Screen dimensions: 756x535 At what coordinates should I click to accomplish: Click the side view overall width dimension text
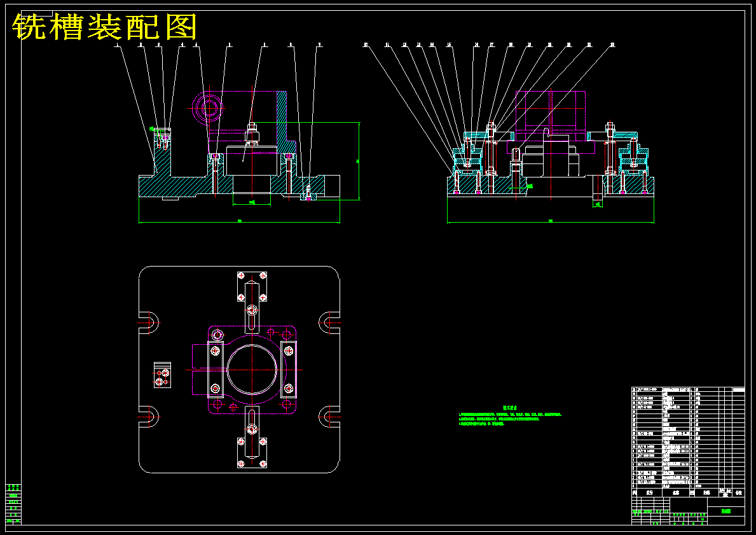coord(551,221)
